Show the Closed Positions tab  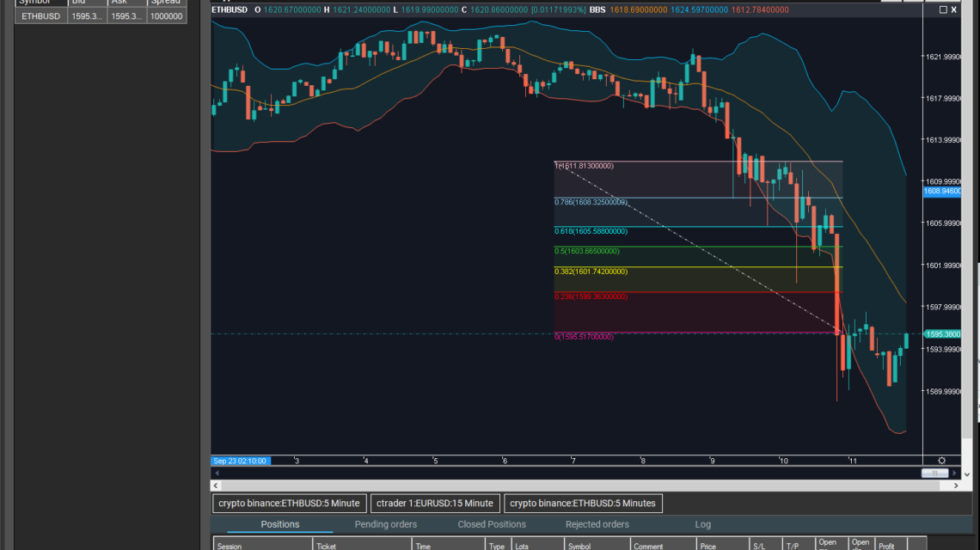pyautogui.click(x=492, y=524)
